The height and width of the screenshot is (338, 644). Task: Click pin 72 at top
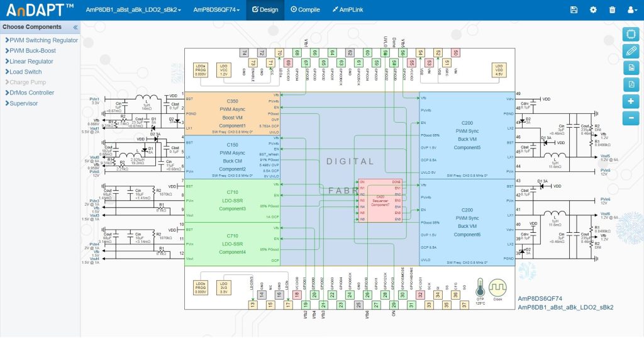click(262, 53)
